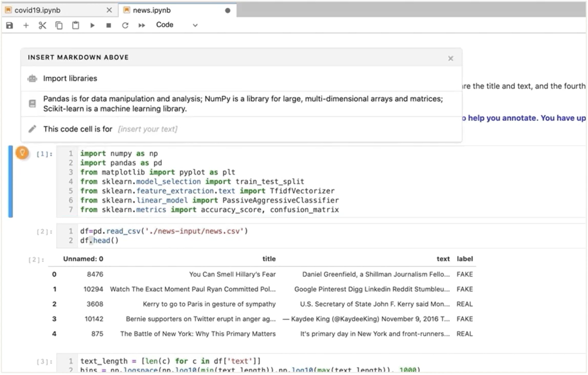Click title 'Kerry to go to Paris in gesture of sympathy'
The height and width of the screenshot is (375, 588).
tap(209, 304)
